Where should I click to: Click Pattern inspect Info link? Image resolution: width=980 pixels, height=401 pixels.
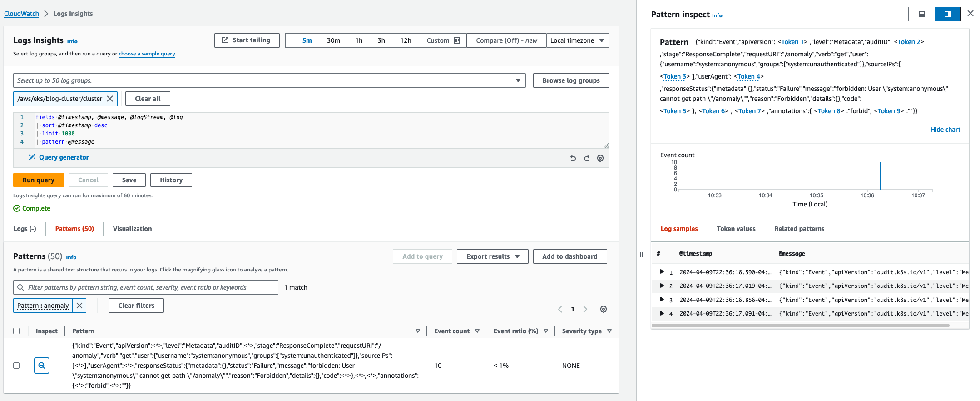pyautogui.click(x=717, y=15)
